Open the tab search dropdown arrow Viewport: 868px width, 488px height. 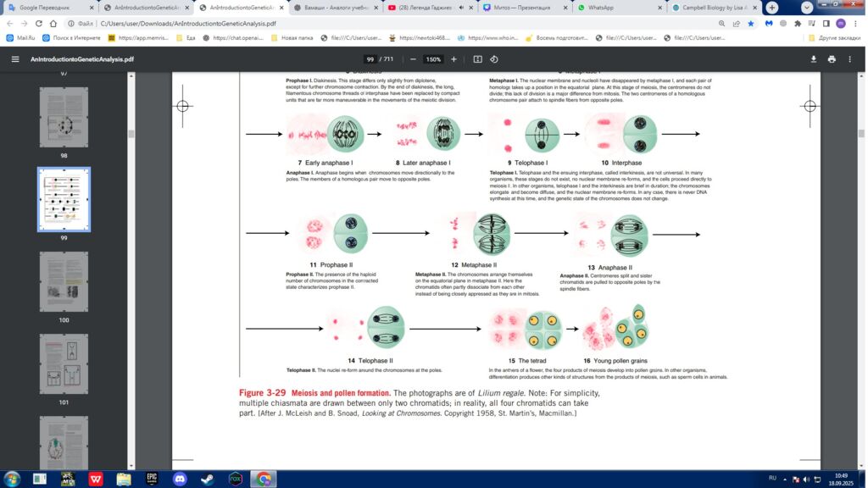[806, 8]
